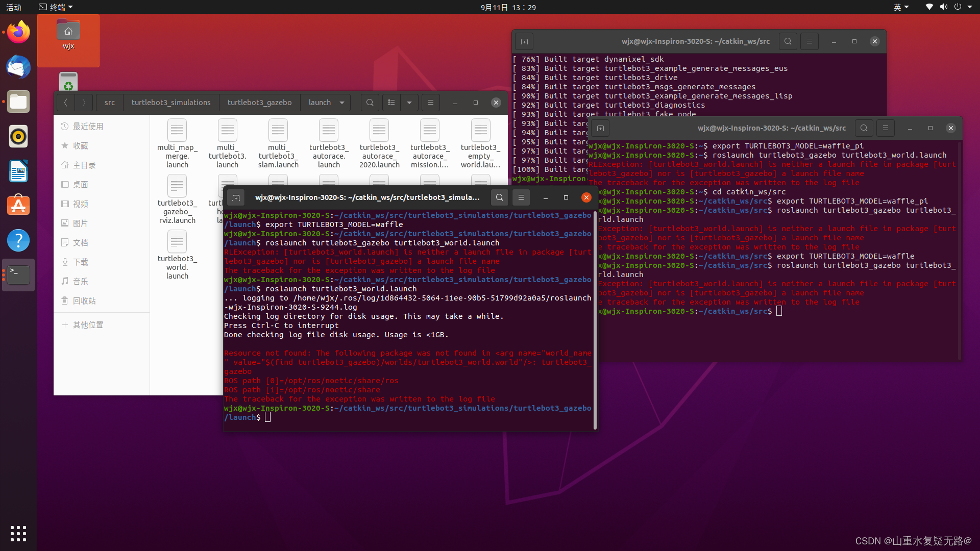Open Ubuntu Software from the dock
980x551 pixels.
click(x=18, y=206)
